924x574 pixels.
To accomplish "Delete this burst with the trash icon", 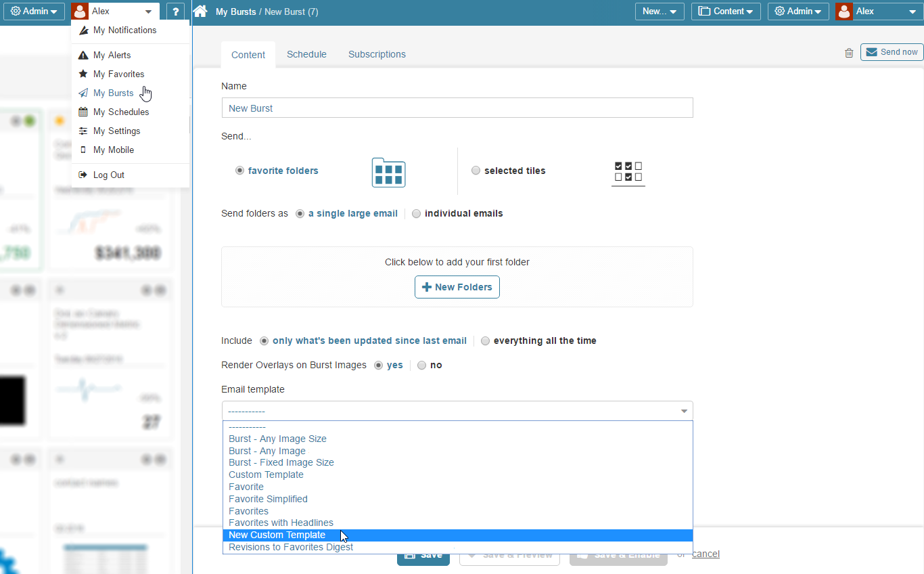I will click(849, 53).
